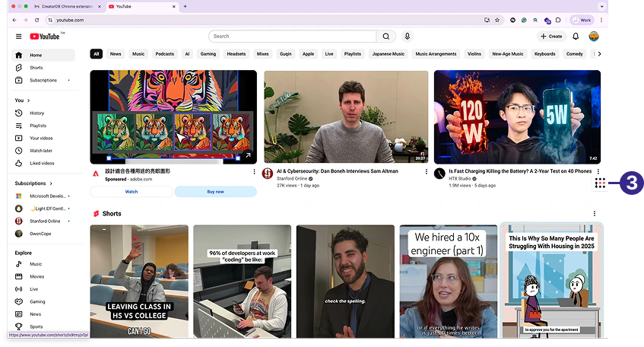Viewport: 644px width, 347px height.
Task: Open the hamburger guide menu
Action: point(18,37)
